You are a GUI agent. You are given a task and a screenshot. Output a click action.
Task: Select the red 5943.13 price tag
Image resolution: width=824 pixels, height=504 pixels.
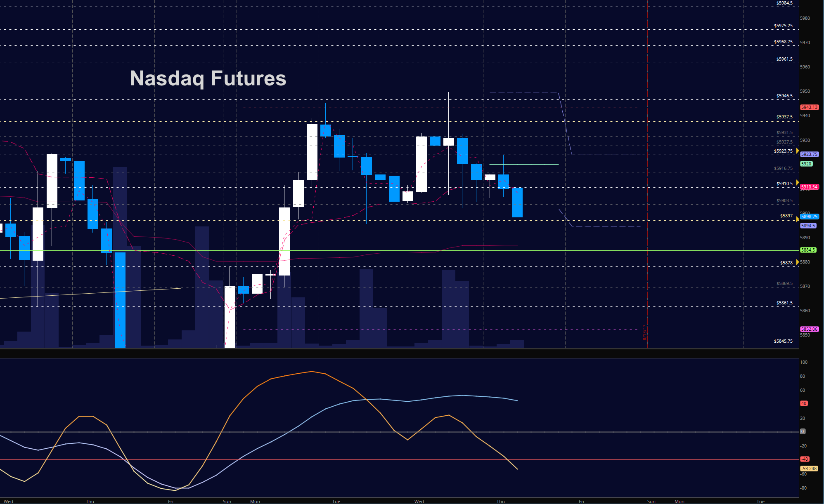pyautogui.click(x=809, y=107)
